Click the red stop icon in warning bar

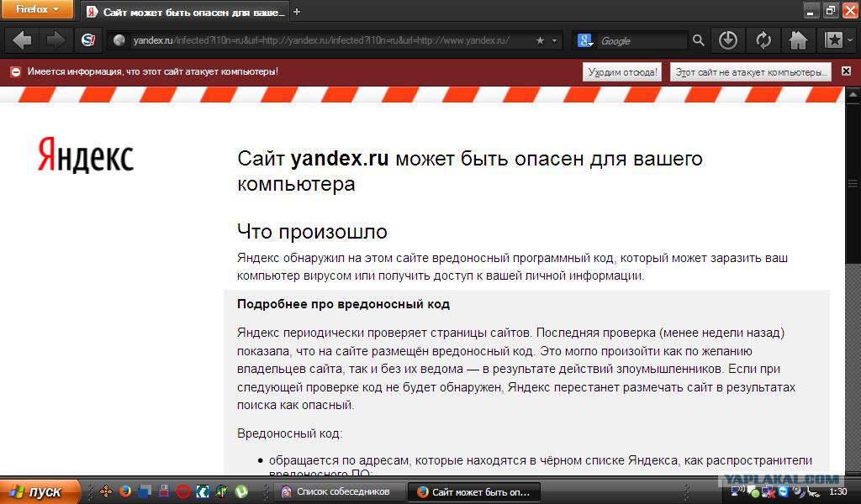[x=15, y=72]
